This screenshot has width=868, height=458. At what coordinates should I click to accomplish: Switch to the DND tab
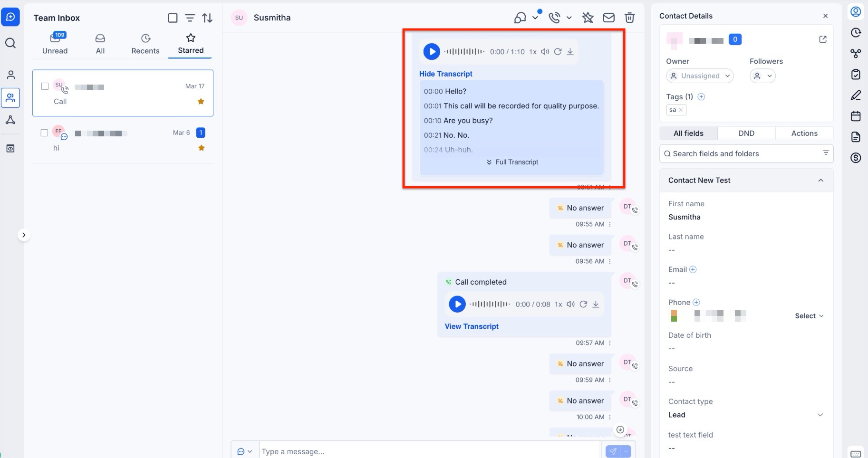746,134
